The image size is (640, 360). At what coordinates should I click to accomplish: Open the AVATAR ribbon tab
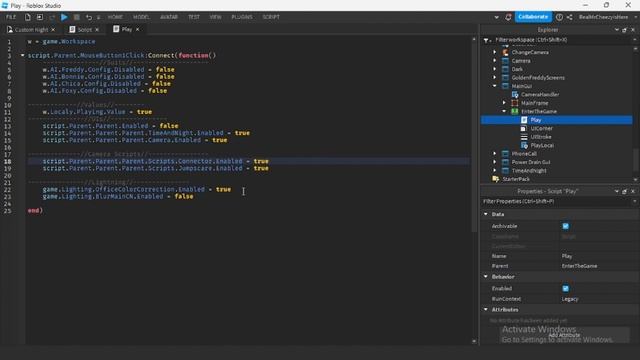pos(169,17)
